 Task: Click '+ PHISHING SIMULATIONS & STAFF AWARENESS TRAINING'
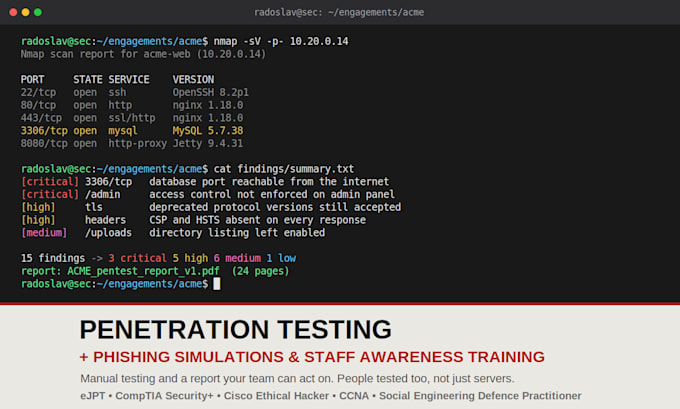(312, 357)
